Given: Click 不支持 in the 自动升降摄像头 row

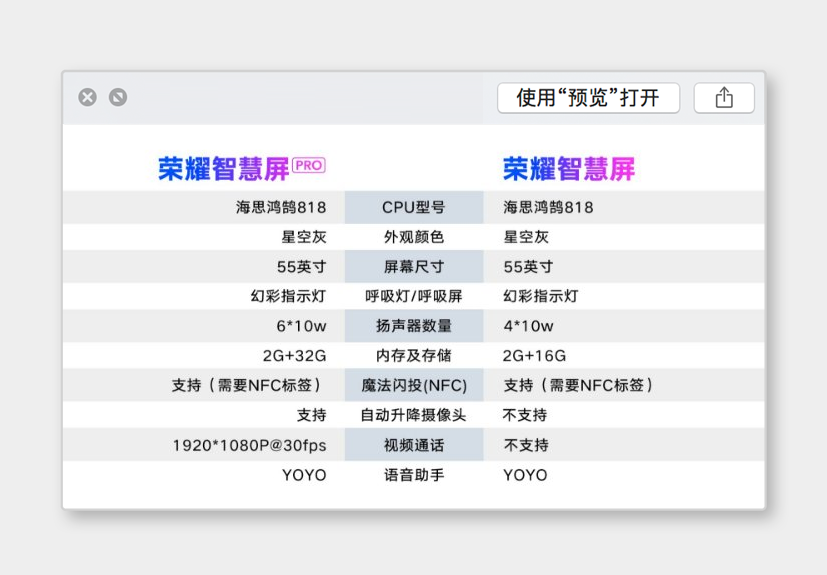Looking at the screenshot, I should coord(525,415).
